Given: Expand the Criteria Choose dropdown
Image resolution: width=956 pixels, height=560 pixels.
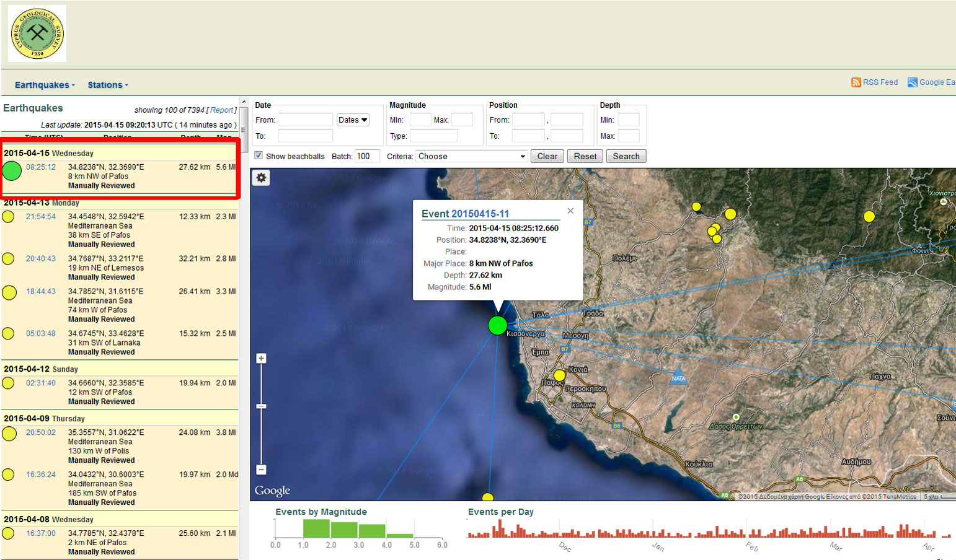Looking at the screenshot, I should (471, 157).
